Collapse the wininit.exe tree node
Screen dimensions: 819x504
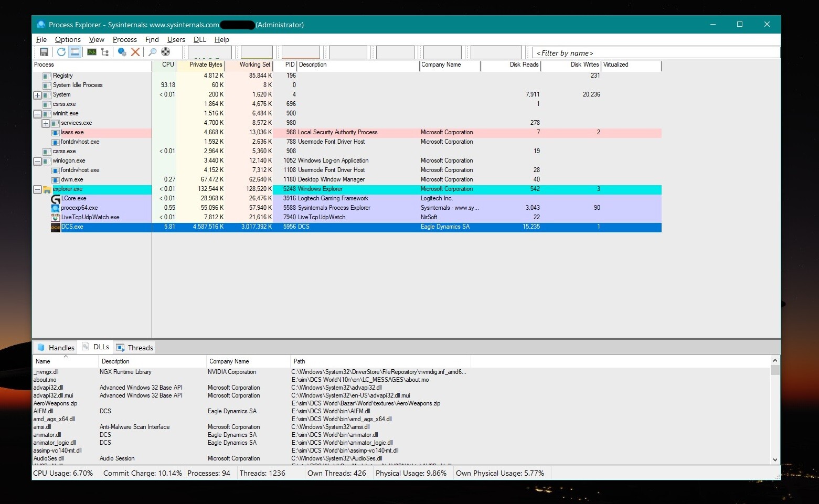coord(37,114)
